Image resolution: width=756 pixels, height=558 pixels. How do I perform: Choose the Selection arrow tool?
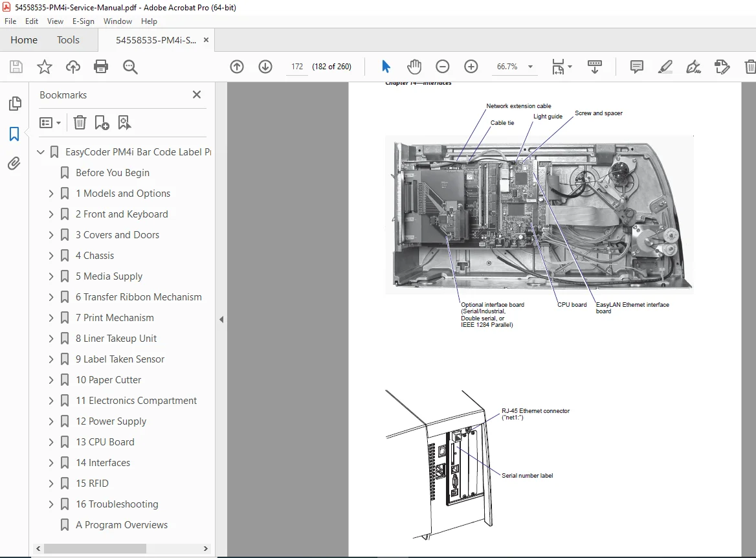click(386, 67)
